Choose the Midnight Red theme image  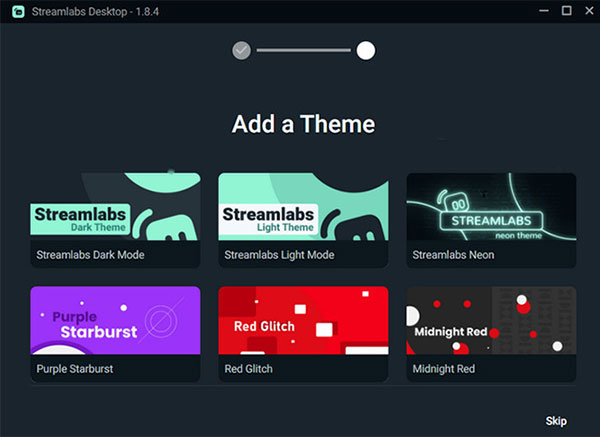pos(491,320)
